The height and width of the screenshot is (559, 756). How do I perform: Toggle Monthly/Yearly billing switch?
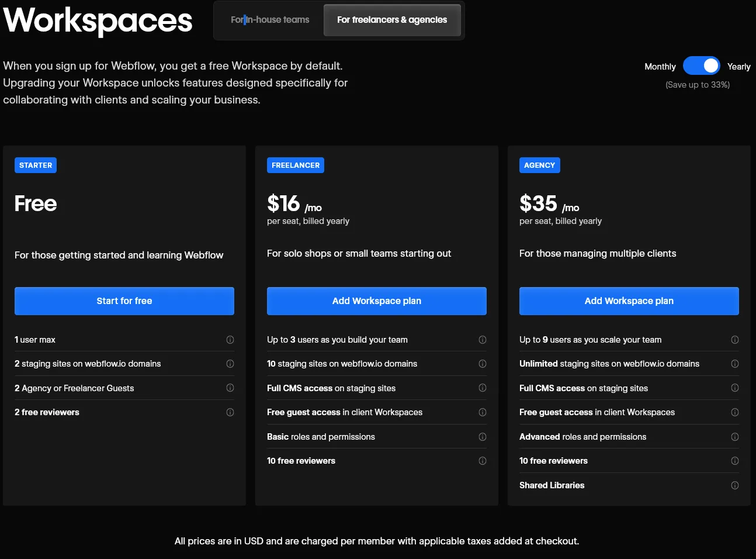702,65
